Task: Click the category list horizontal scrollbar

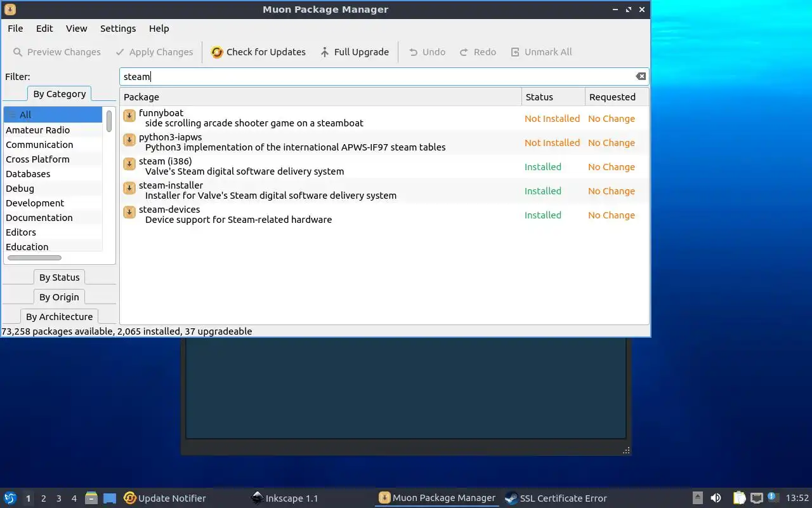Action: point(34,258)
